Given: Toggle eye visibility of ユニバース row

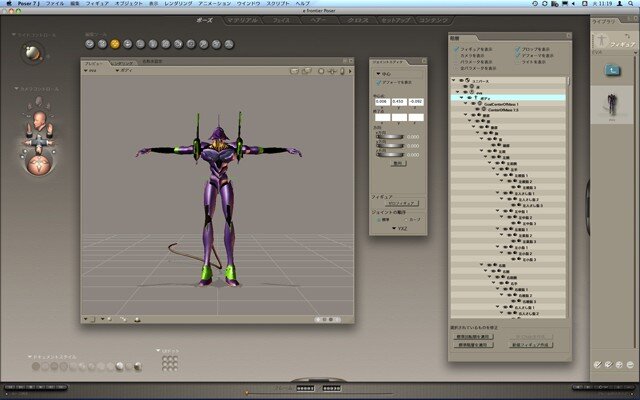Looking at the screenshot, I should point(461,81).
